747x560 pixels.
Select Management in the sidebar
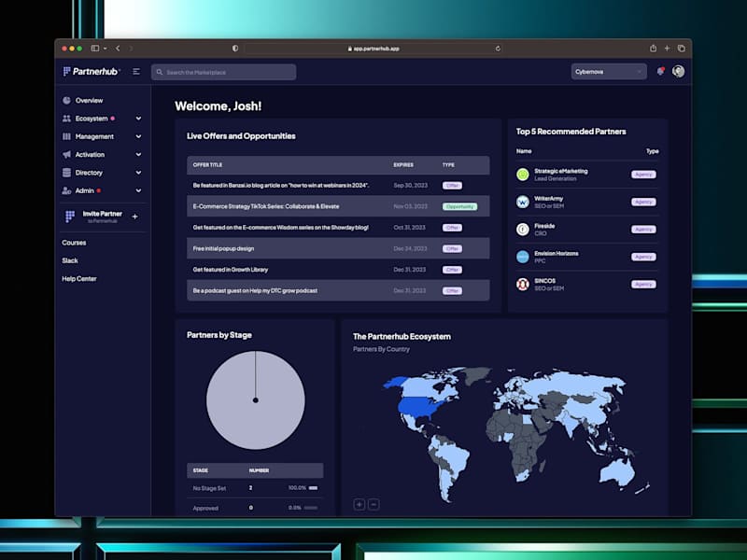(94, 136)
